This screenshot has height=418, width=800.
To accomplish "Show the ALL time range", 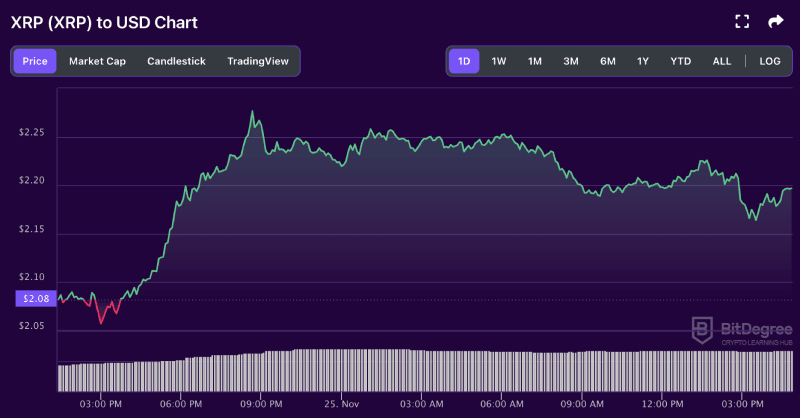I will [722, 61].
